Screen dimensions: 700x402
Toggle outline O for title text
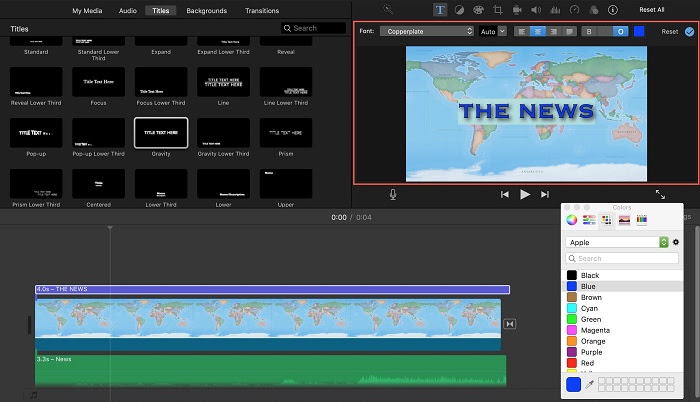(621, 32)
